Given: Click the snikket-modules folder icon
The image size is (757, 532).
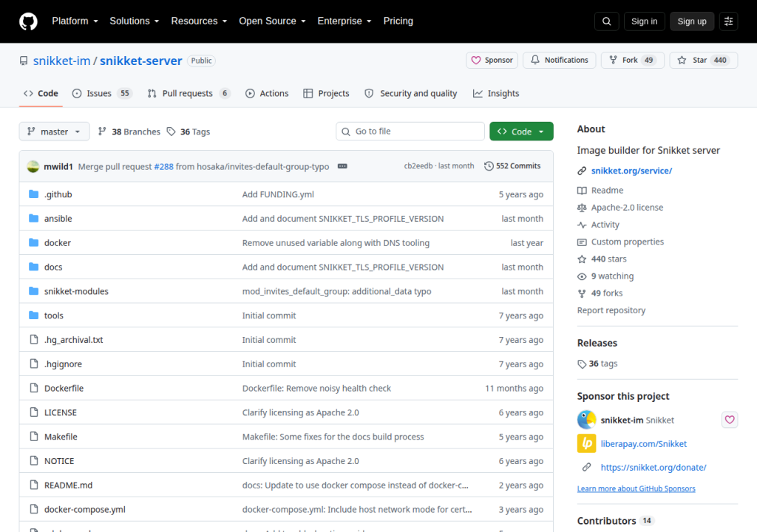Looking at the screenshot, I should [33, 290].
